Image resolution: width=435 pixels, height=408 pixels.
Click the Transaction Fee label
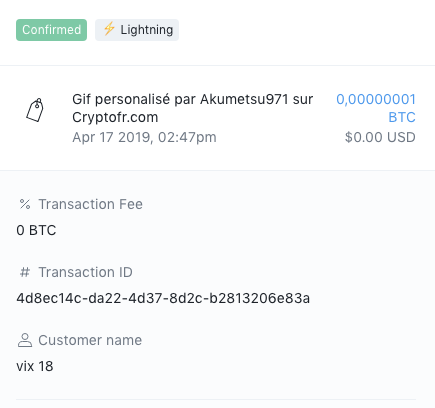click(91, 204)
